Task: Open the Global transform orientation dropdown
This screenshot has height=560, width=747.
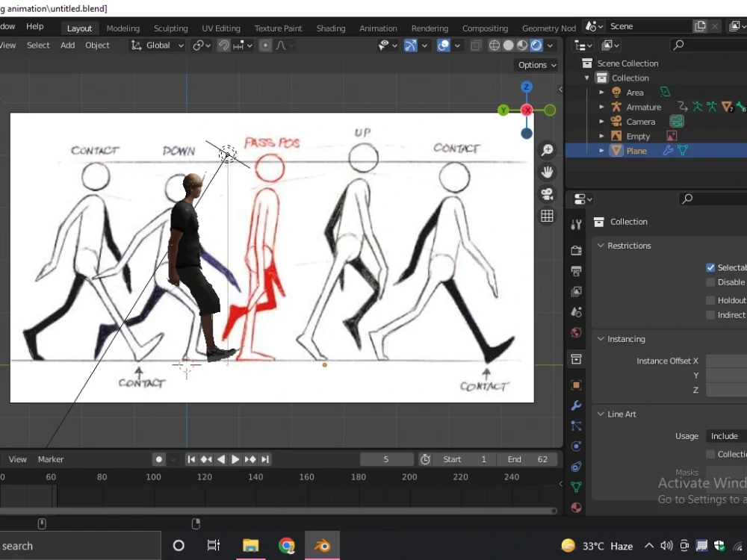Action: [x=158, y=46]
